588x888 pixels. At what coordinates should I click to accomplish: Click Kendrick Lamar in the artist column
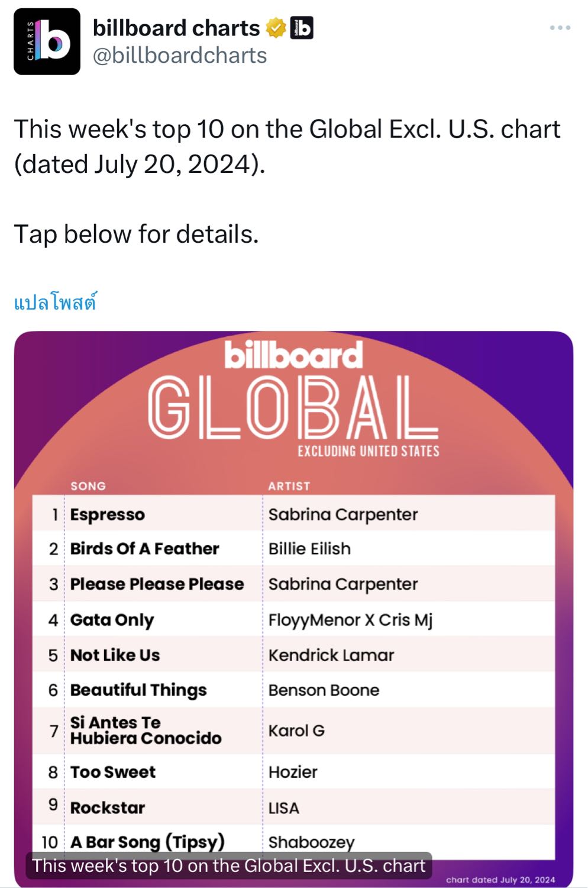coord(331,655)
